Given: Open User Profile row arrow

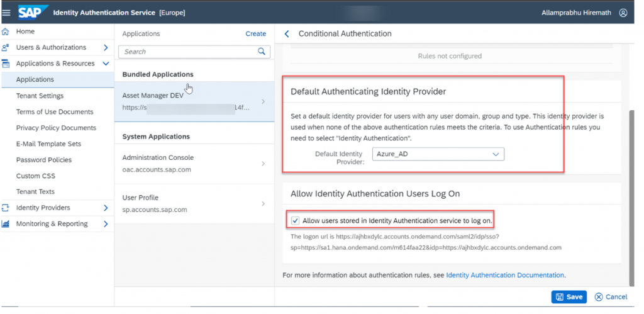Looking at the screenshot, I should pyautogui.click(x=264, y=204).
